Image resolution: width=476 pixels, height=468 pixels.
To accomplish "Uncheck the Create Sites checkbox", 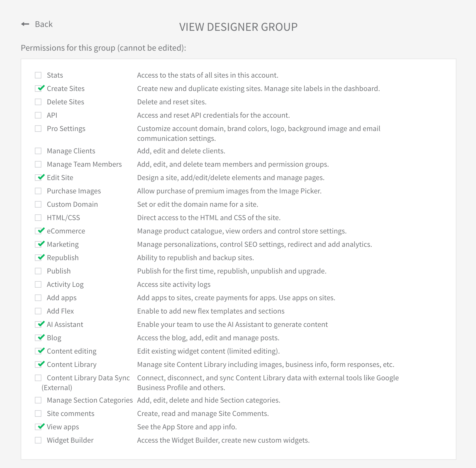I will coord(38,89).
